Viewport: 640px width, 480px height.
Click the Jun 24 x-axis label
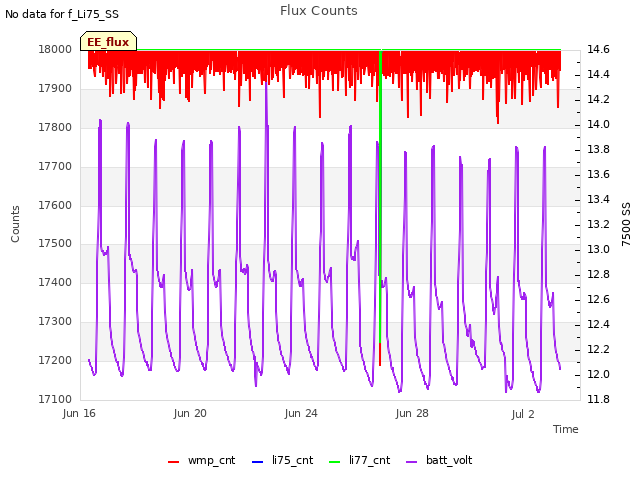pos(301,413)
